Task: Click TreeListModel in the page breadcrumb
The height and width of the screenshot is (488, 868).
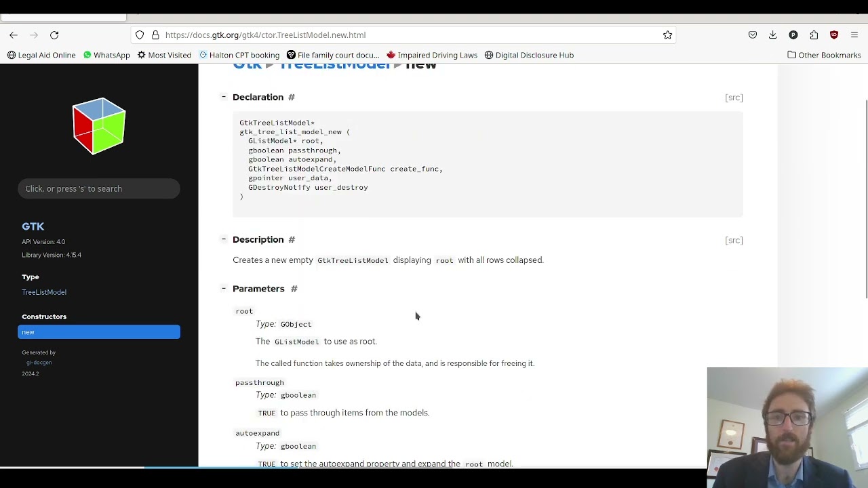Action: tap(335, 66)
